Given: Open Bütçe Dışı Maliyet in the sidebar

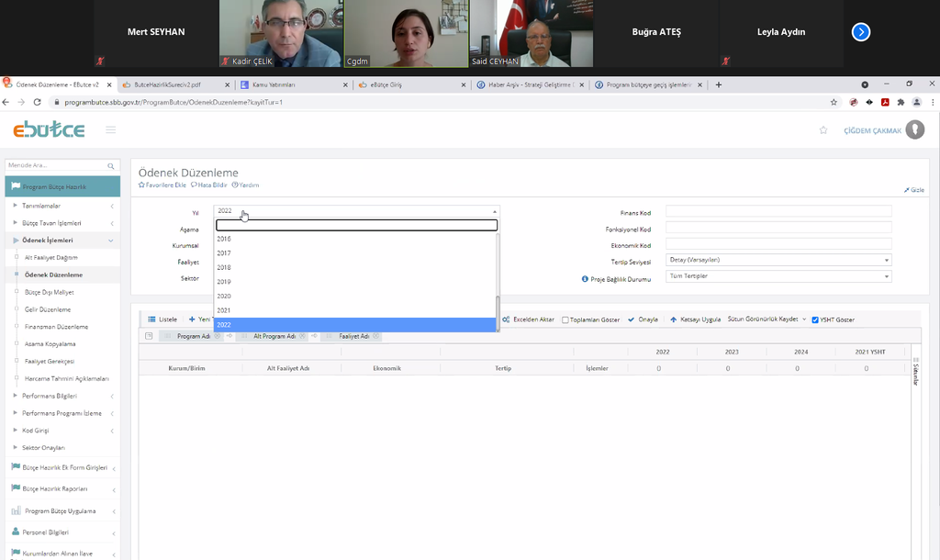Looking at the screenshot, I should [48, 292].
